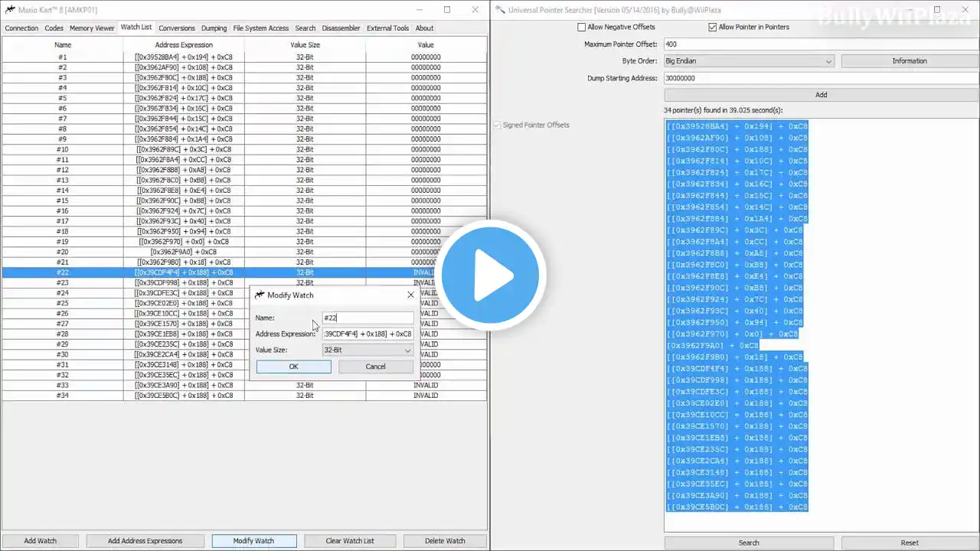Click the Reset button in Pointer Searcher

910,543
